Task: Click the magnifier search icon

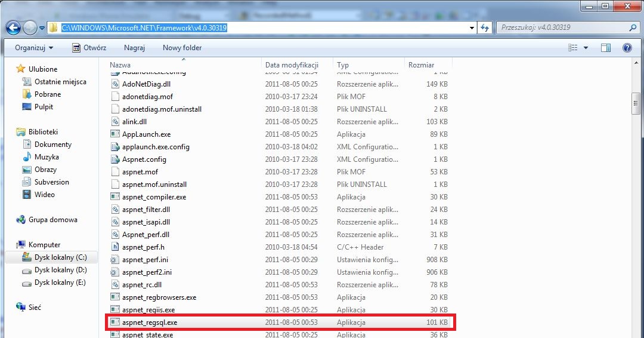Action: pyautogui.click(x=633, y=27)
